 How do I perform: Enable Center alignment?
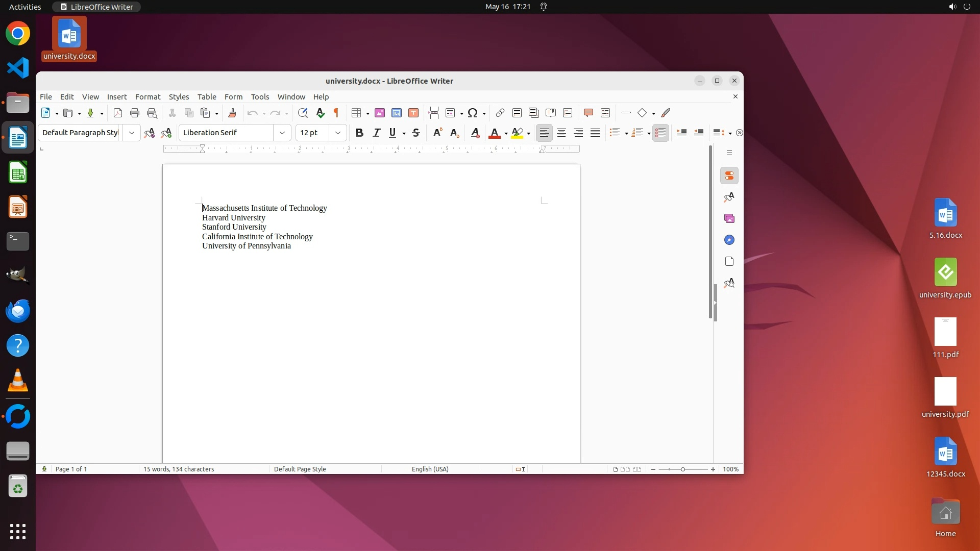pyautogui.click(x=561, y=133)
